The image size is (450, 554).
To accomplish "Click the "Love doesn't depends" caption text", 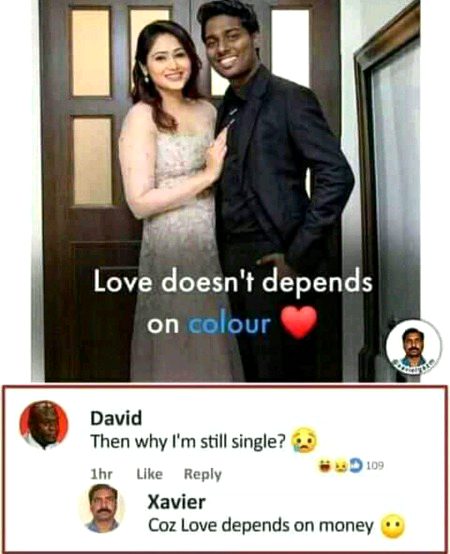I will (x=233, y=282).
